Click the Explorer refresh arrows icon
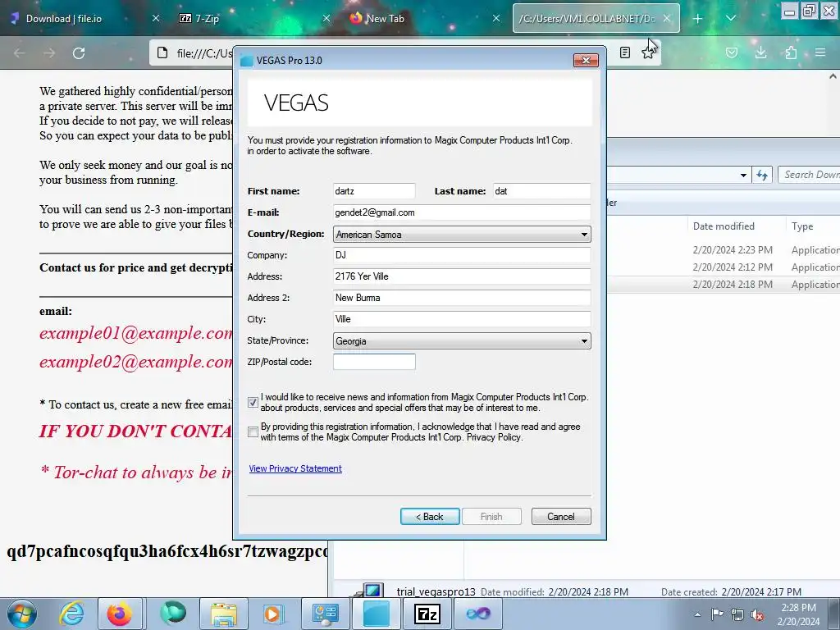The height and width of the screenshot is (630, 840). 762,175
